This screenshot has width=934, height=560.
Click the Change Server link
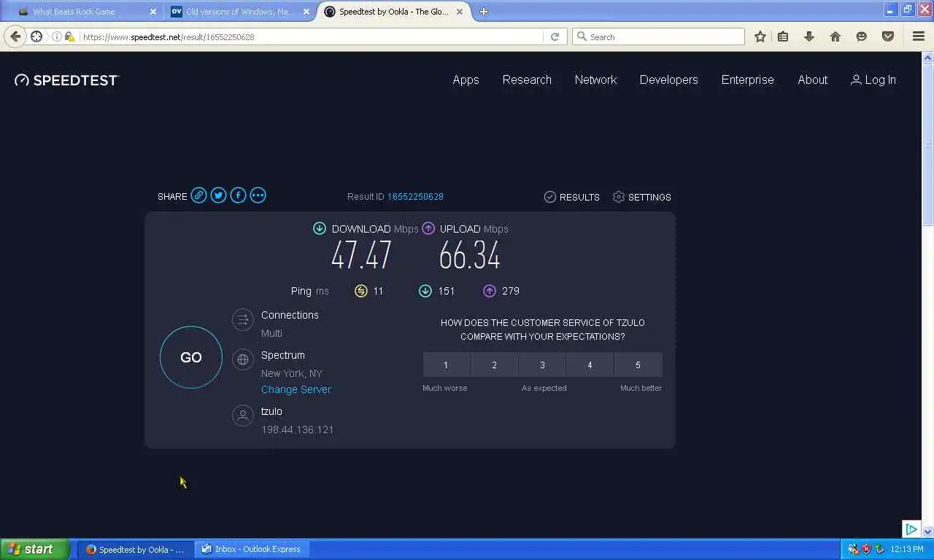click(296, 389)
